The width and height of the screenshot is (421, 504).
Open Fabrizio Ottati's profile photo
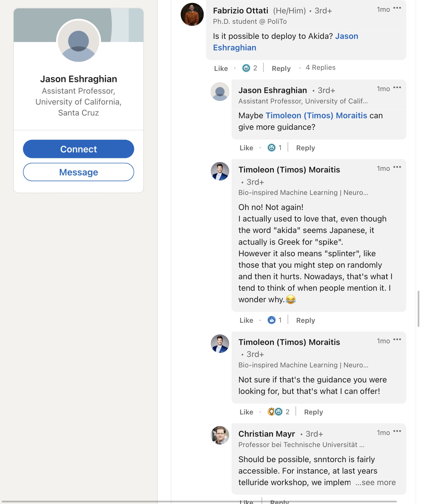(192, 15)
